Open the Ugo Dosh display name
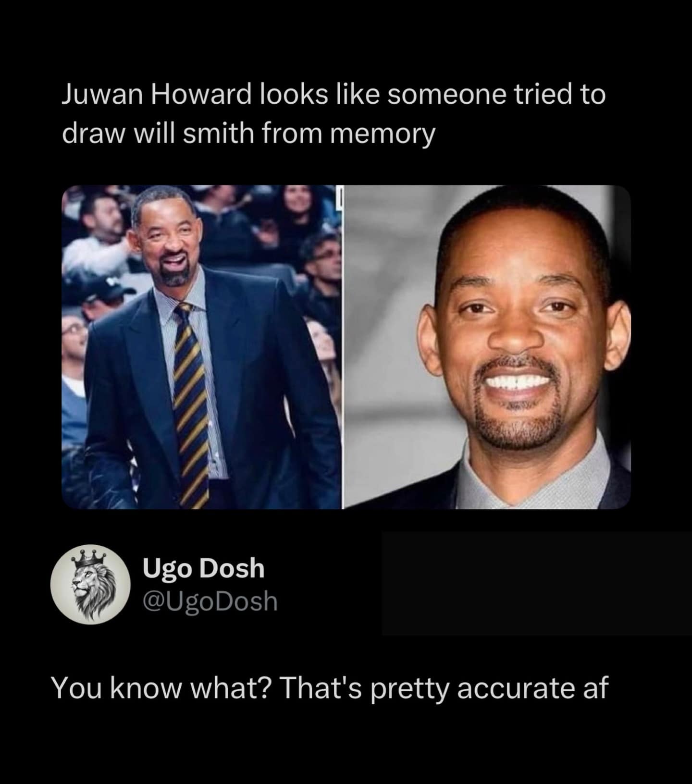This screenshot has width=692, height=784. 203,569
